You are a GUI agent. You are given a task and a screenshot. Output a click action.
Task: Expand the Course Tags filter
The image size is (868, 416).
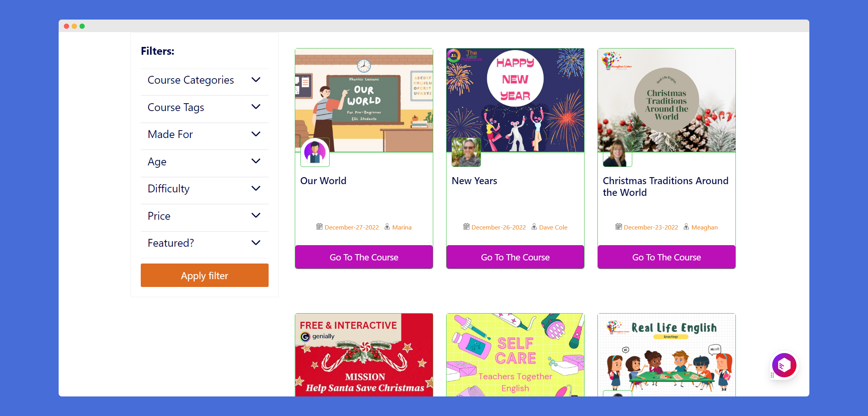(x=204, y=107)
